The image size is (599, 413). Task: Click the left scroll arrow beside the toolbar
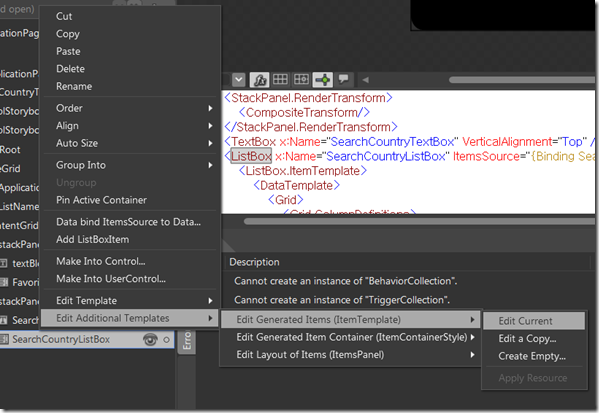click(x=366, y=80)
